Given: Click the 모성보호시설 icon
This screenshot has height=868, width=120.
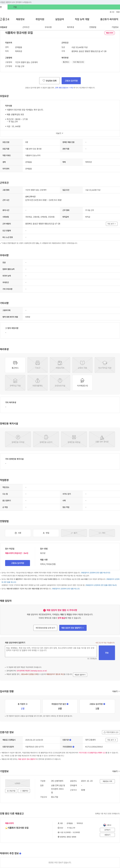Looking at the screenshot, I should (x=60, y=383).
